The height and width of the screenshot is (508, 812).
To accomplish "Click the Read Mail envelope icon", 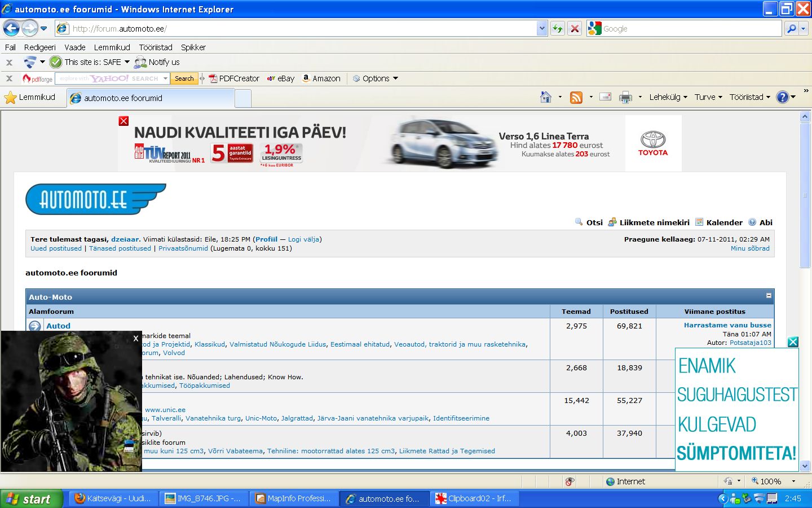I will pyautogui.click(x=605, y=97).
